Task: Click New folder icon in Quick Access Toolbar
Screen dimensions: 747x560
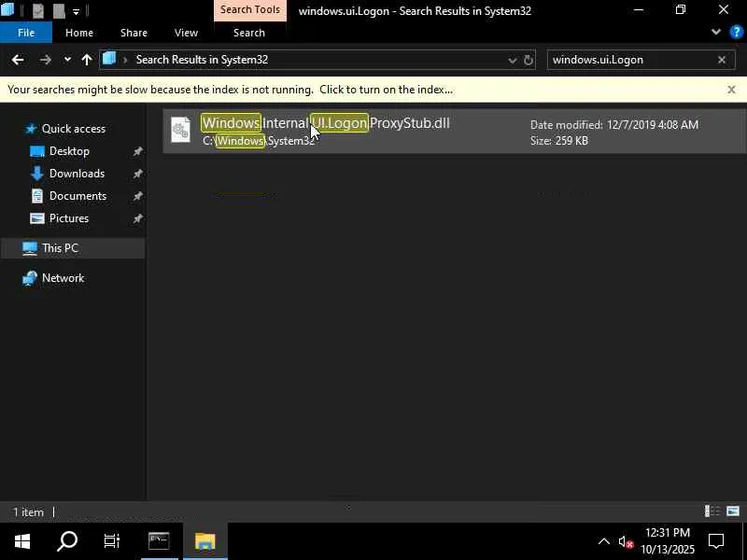Action: (59, 10)
